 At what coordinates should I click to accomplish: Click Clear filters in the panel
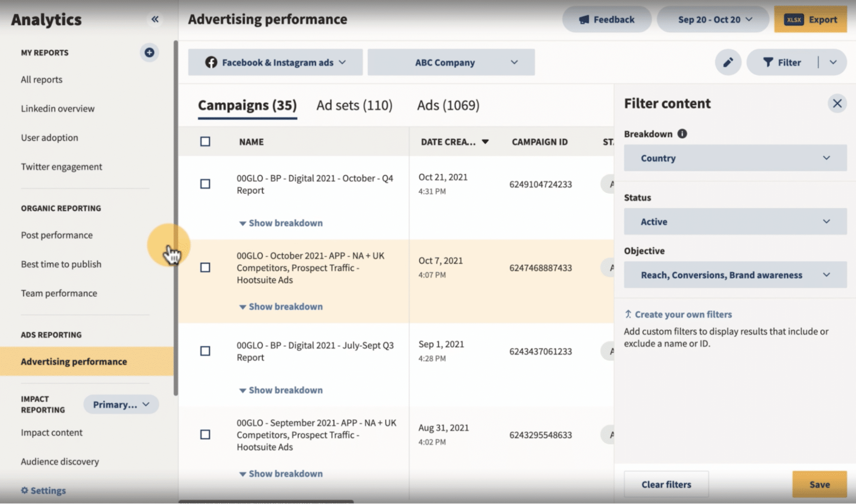[666, 484]
